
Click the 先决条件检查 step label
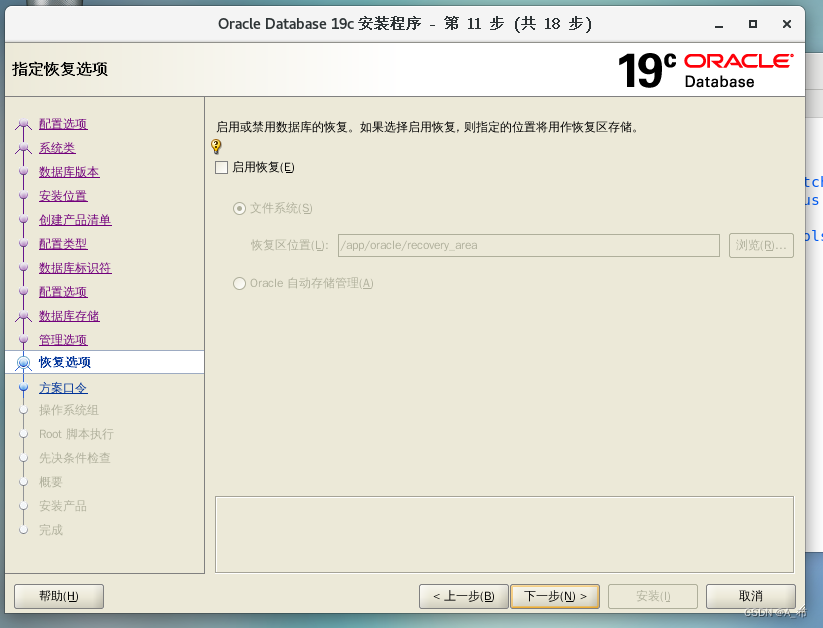pyautogui.click(x=75, y=458)
